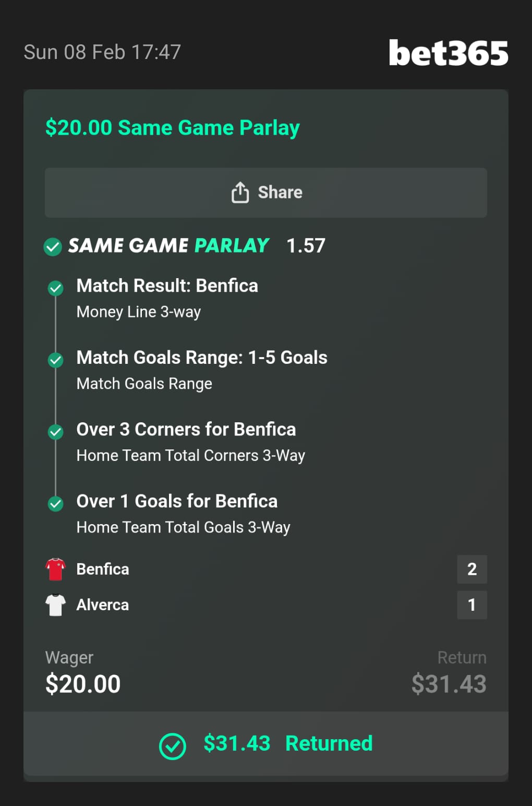The image size is (532, 806).
Task: Click the Same Game Parlay green checkmark
Action: tap(53, 246)
